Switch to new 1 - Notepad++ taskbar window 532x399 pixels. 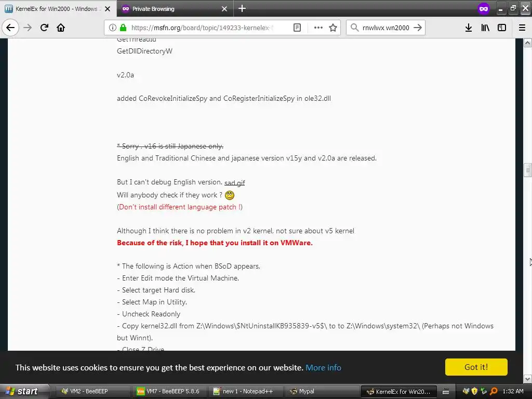coord(245,391)
